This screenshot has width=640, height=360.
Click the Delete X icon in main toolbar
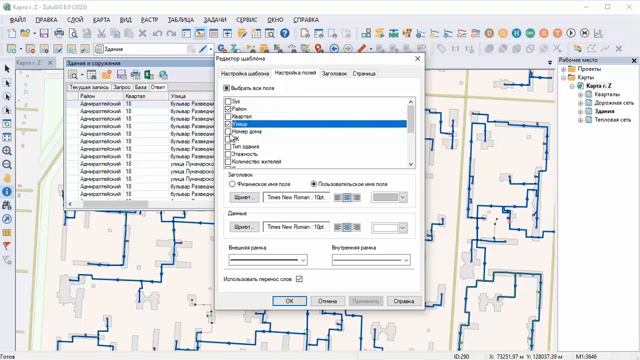142,33
